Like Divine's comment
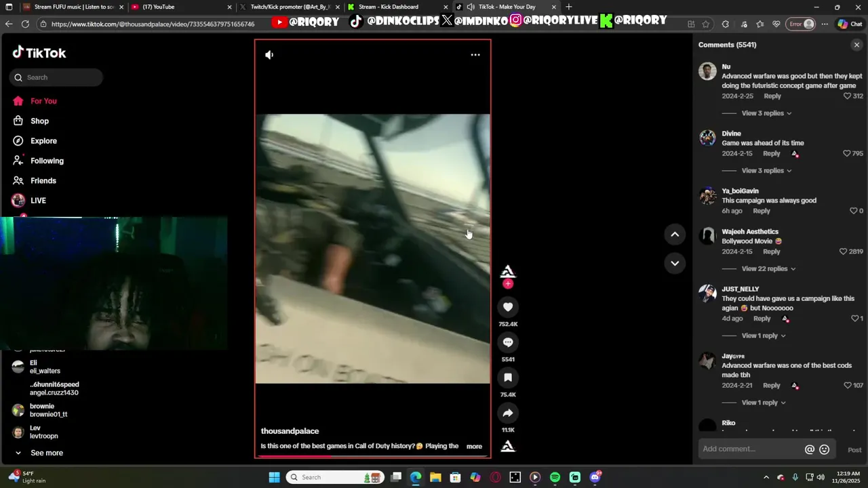 pyautogui.click(x=846, y=154)
